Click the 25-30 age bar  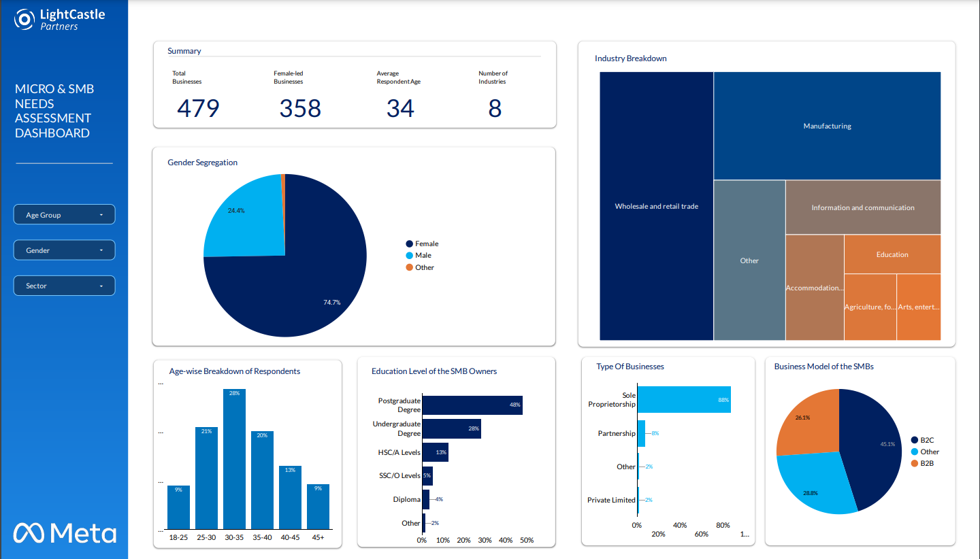tap(206, 478)
